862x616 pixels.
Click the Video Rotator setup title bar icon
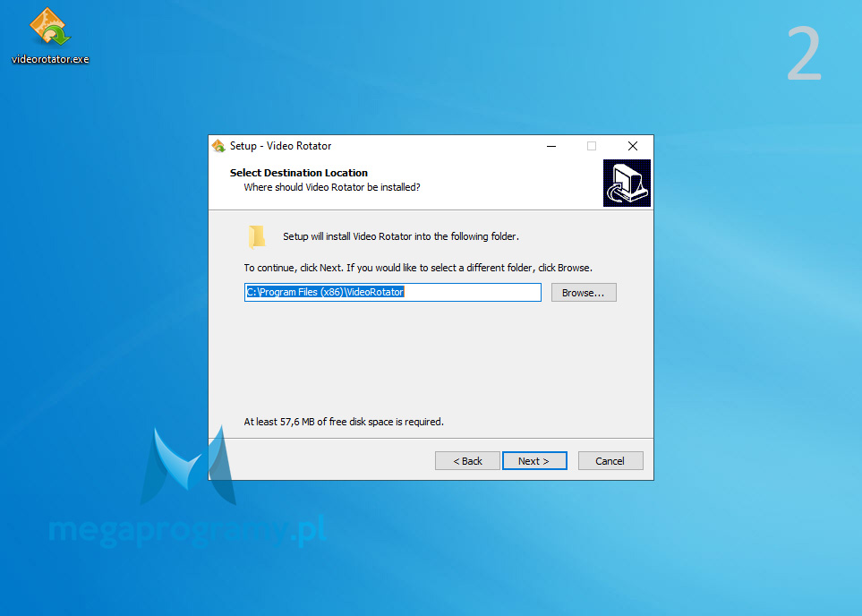click(218, 146)
